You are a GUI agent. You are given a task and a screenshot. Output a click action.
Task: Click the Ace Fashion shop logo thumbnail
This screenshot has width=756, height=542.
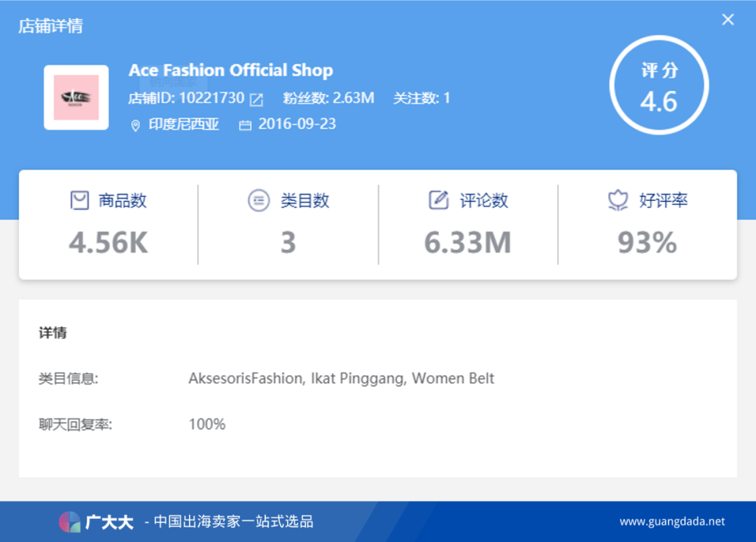[76, 97]
